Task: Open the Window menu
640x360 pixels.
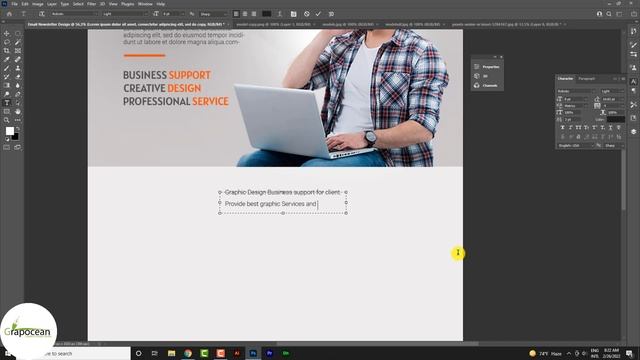Action: point(145,4)
